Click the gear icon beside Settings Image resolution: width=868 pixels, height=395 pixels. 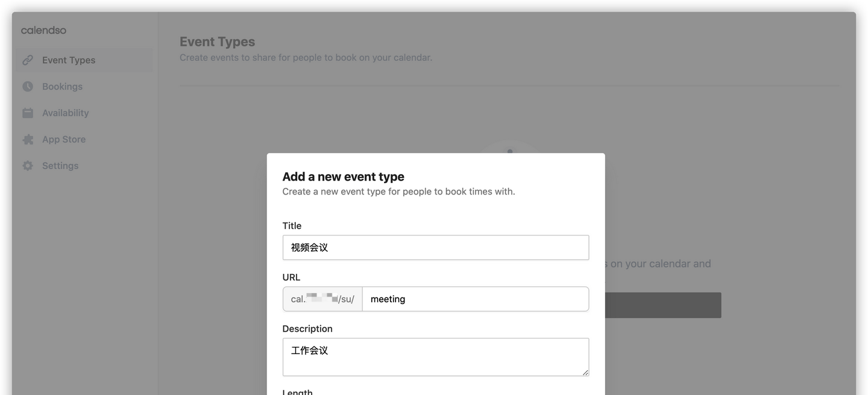pyautogui.click(x=28, y=165)
